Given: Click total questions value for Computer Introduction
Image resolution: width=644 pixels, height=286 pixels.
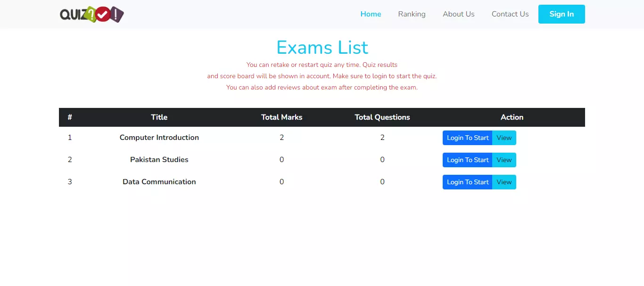Looking at the screenshot, I should 382,138.
